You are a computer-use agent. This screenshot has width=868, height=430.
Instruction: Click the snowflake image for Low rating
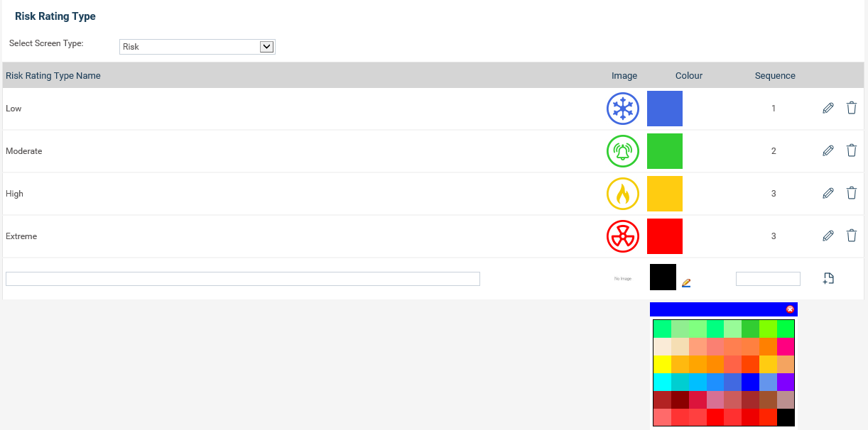click(x=623, y=109)
